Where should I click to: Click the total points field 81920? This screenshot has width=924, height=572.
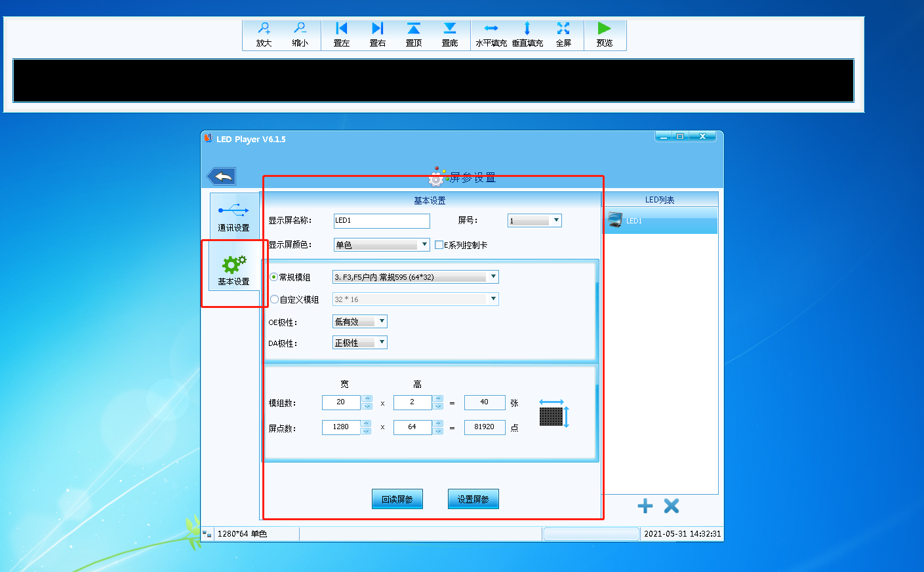[x=485, y=427]
